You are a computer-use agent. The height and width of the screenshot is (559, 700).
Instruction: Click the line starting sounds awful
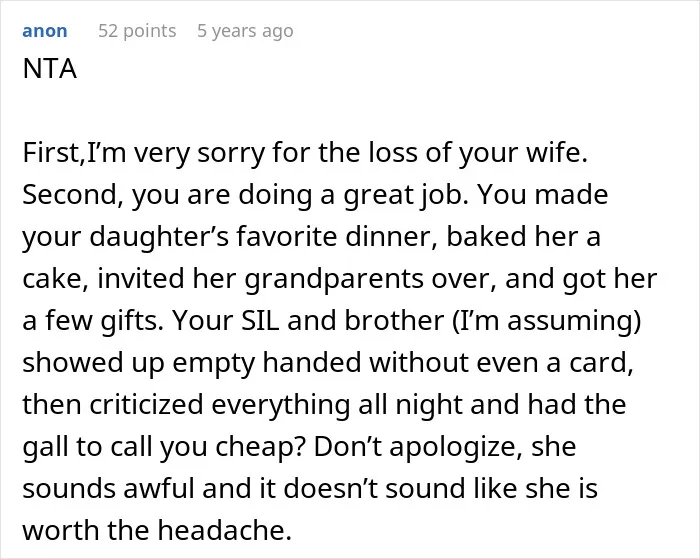[x=310, y=488]
